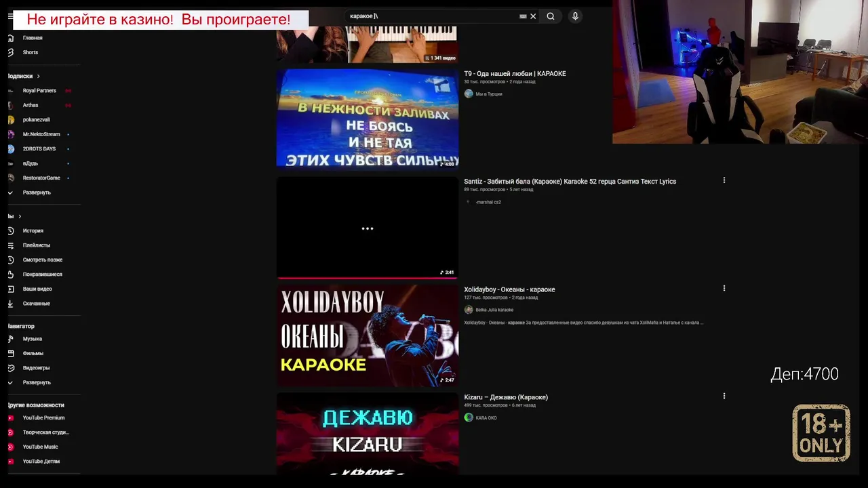This screenshot has height=488, width=868.
Task: Open the вДудь subscription
Action: [x=31, y=163]
